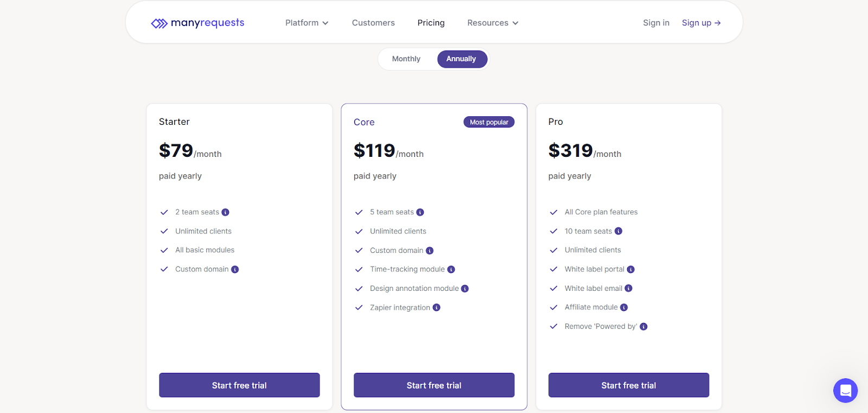The width and height of the screenshot is (868, 413).
Task: Open info icon beside 5 team seats
Action: [421, 212]
